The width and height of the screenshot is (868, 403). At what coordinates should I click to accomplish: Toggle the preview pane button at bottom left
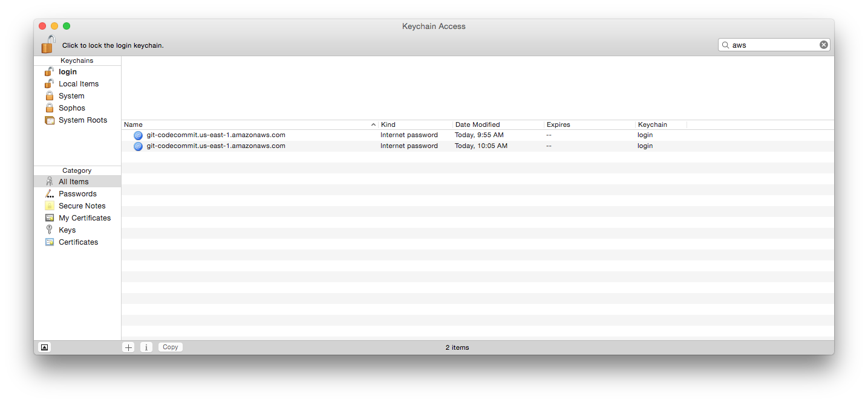[44, 347]
